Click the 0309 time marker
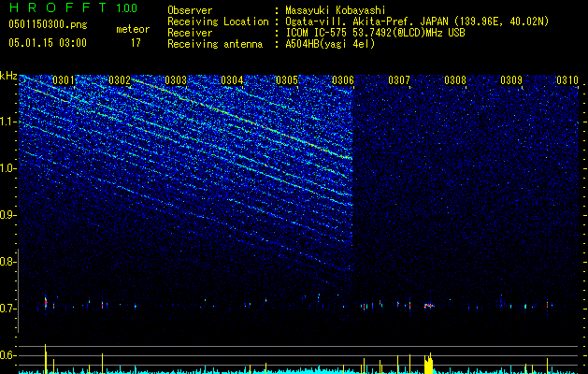588x374 pixels. [x=511, y=80]
